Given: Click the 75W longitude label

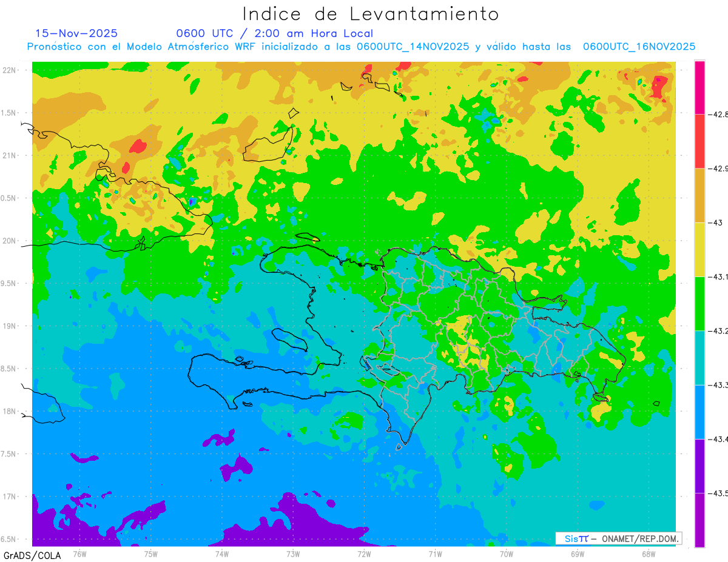Looking at the screenshot, I should click(151, 554).
